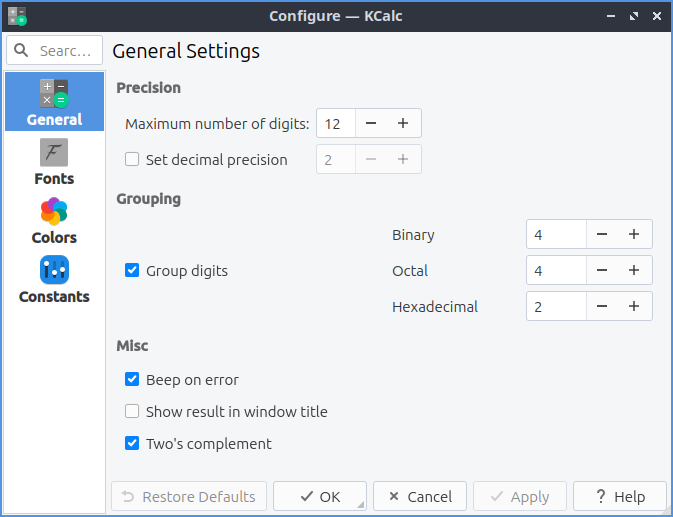Disable Beep on error

pos(132,380)
